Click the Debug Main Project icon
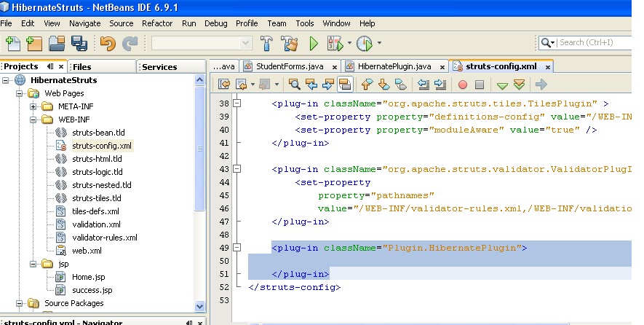This screenshot has height=325, width=644. coord(335,43)
